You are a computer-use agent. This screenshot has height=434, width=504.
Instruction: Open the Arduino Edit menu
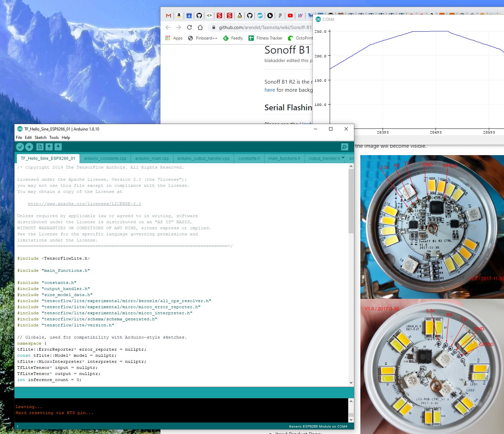click(x=28, y=138)
